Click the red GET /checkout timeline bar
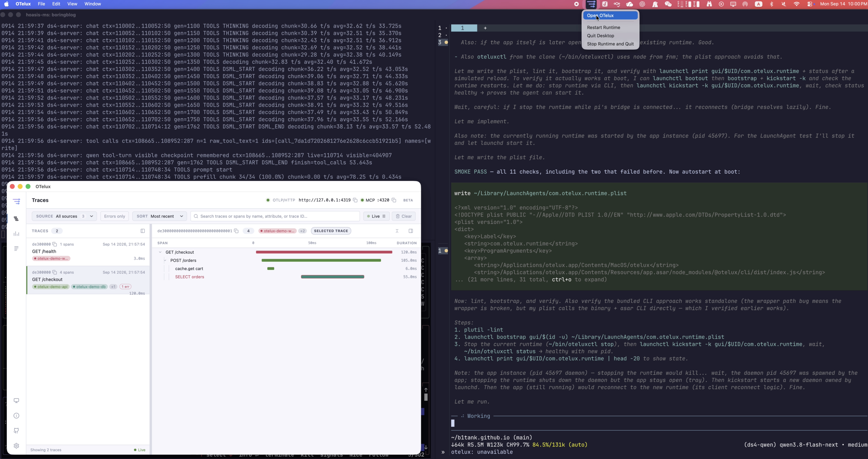Screen dimensions: 868x459 [x=324, y=252]
